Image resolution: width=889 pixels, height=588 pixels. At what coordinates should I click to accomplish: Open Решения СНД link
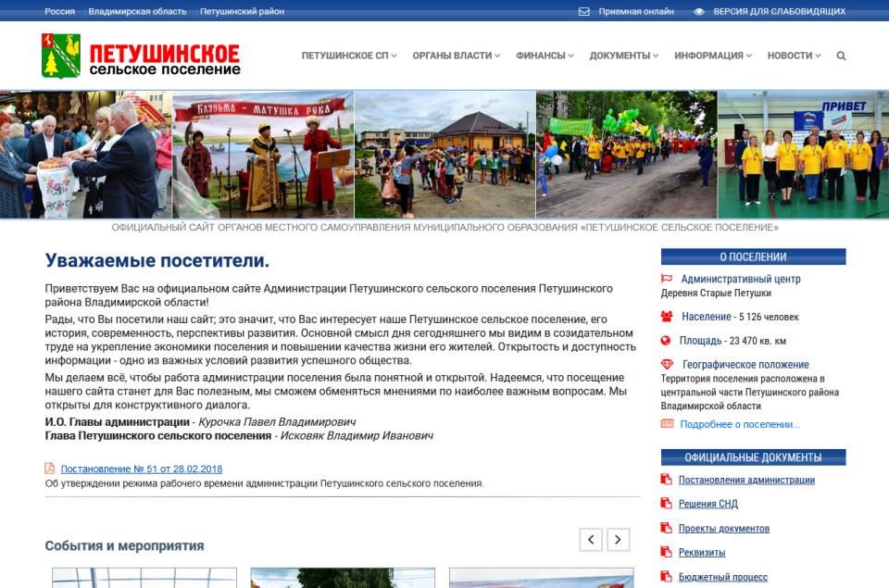pos(708,504)
